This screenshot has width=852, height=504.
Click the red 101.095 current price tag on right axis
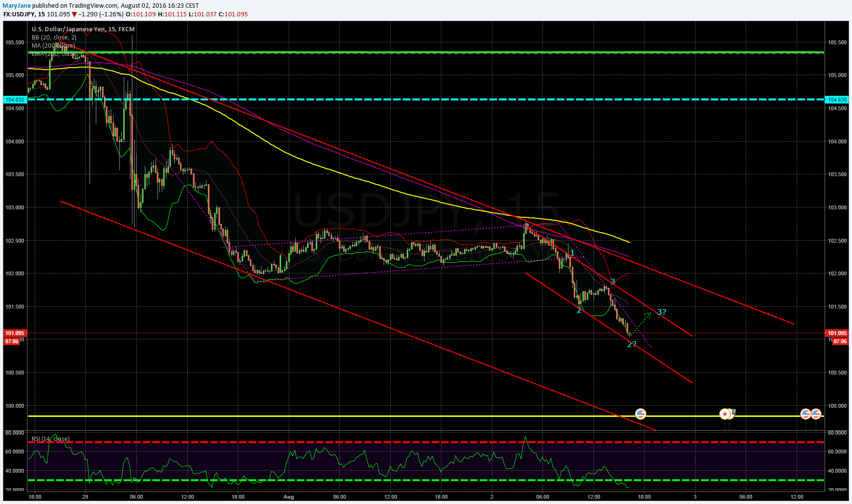coord(837,333)
